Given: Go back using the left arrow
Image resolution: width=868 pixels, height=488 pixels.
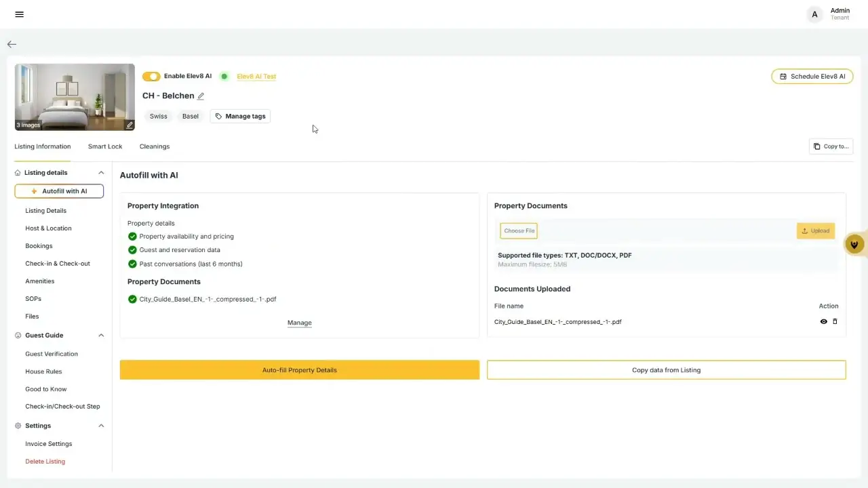Looking at the screenshot, I should point(12,44).
